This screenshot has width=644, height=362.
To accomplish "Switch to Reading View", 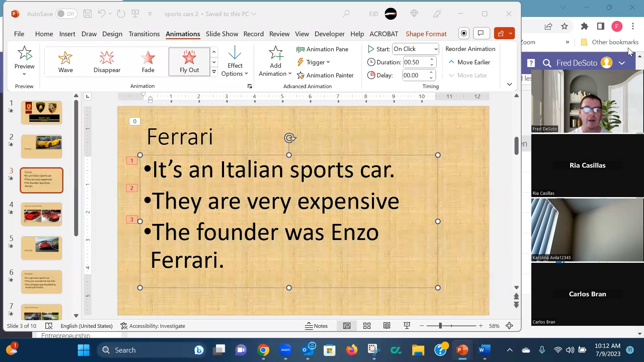I will pyautogui.click(x=387, y=326).
